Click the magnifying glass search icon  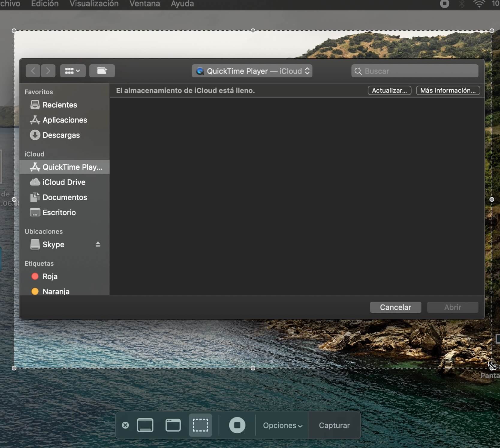[x=358, y=71]
